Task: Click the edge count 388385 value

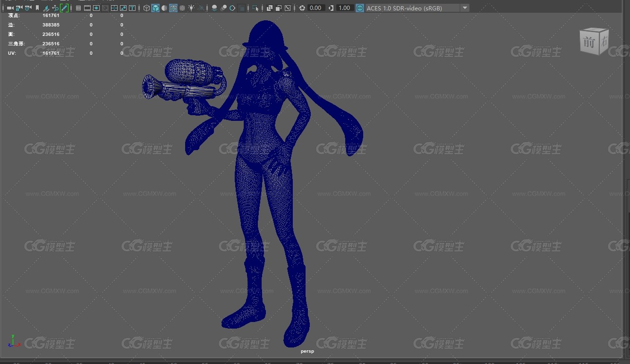Action: coord(51,25)
